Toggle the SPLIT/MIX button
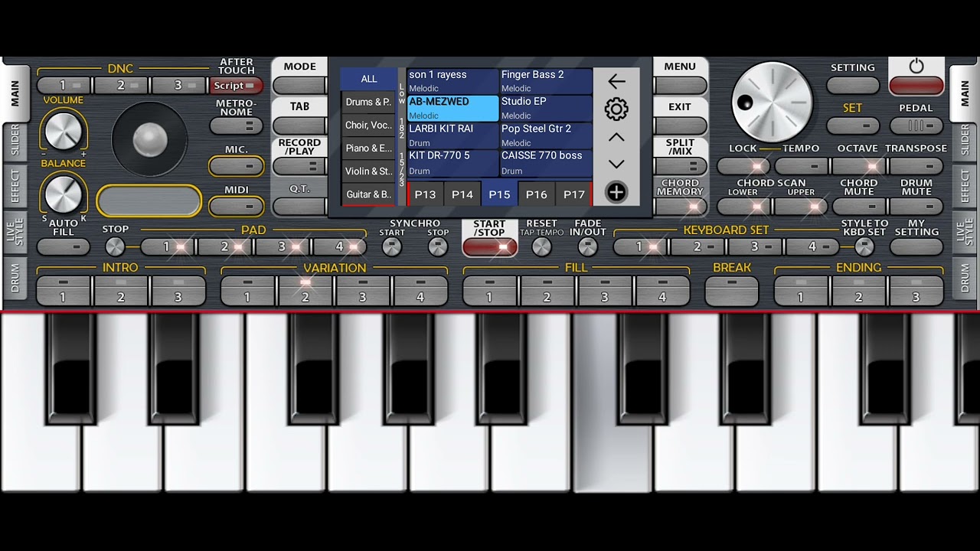Viewport: 980px width, 551px height. click(x=680, y=166)
